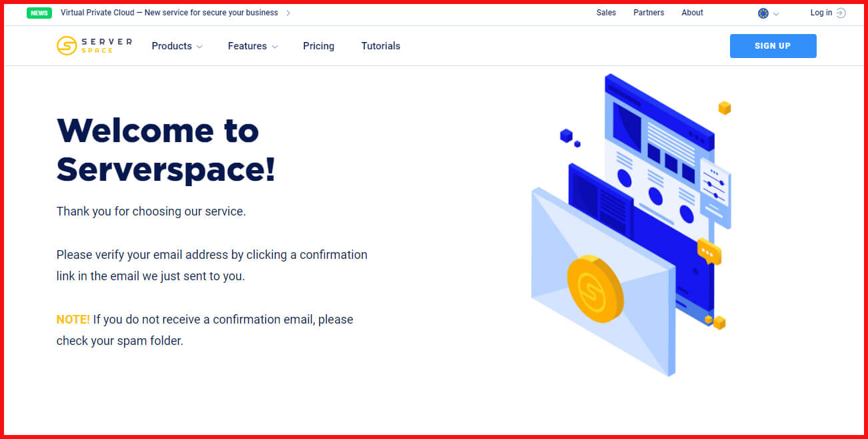Expand the region selector chevron
868x439 pixels.
pyautogui.click(x=776, y=13)
